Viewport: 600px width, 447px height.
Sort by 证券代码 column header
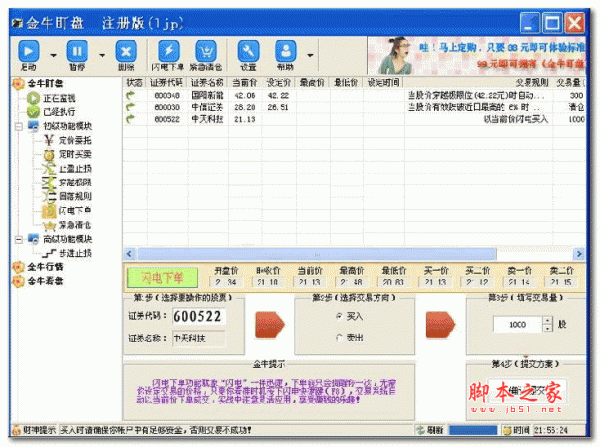coord(167,83)
